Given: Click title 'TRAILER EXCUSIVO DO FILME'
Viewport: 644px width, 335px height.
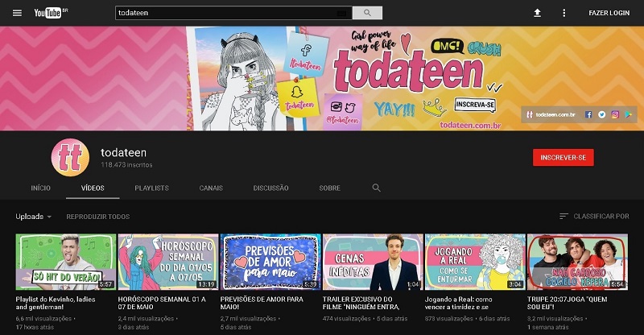Looking at the screenshot, I should pos(361,303).
